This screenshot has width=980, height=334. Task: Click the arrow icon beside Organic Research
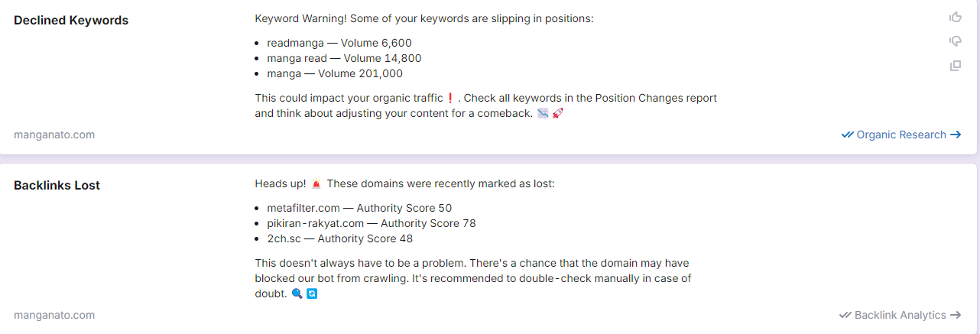[956, 135]
